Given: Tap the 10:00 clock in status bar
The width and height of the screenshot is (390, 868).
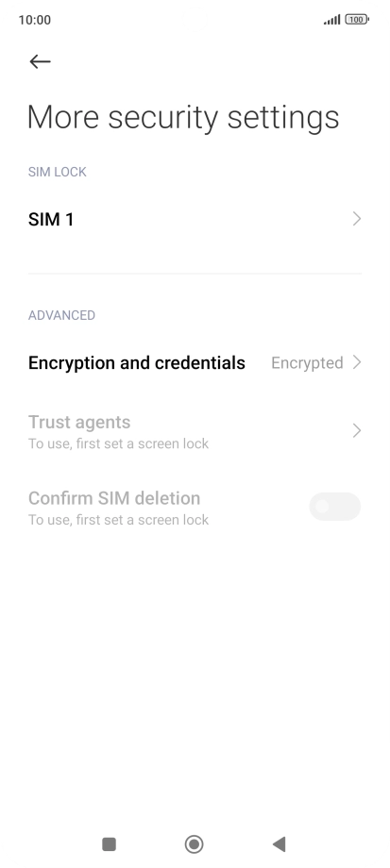Looking at the screenshot, I should [x=34, y=20].
